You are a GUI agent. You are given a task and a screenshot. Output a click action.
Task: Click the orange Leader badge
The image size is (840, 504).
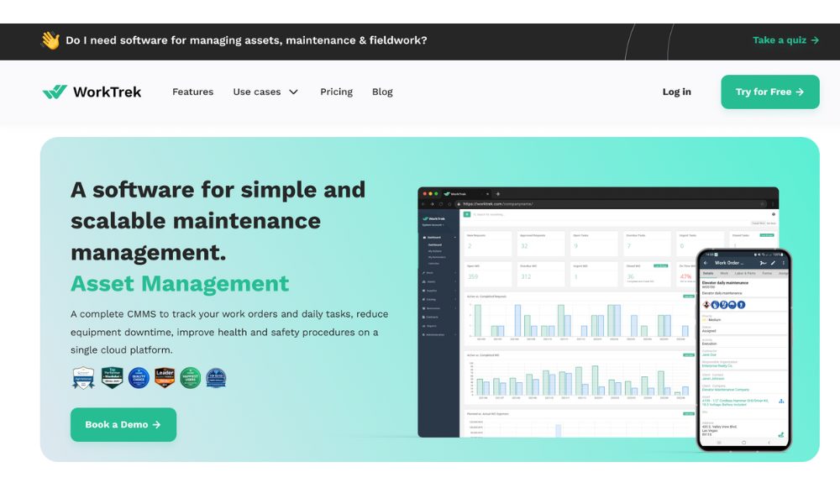(165, 378)
